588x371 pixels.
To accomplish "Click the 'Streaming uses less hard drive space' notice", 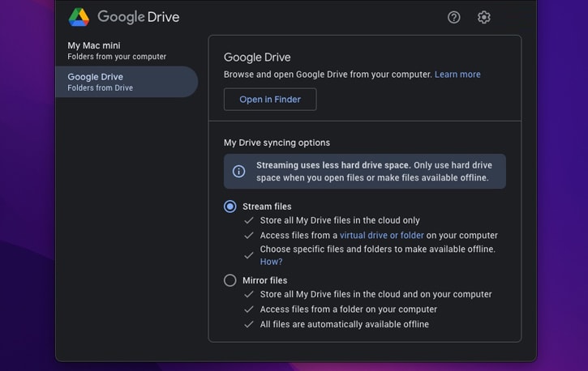I will pyautogui.click(x=365, y=172).
